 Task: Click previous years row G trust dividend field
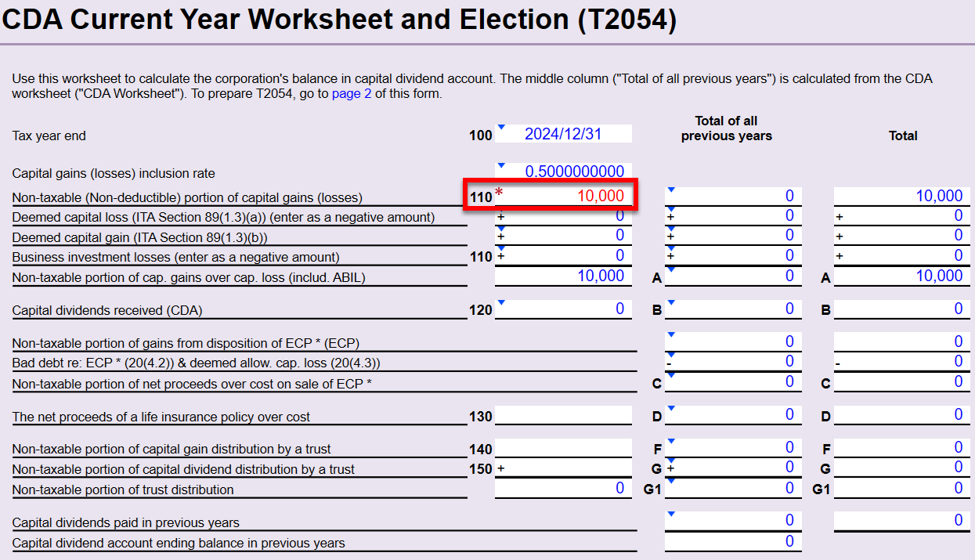[733, 467]
